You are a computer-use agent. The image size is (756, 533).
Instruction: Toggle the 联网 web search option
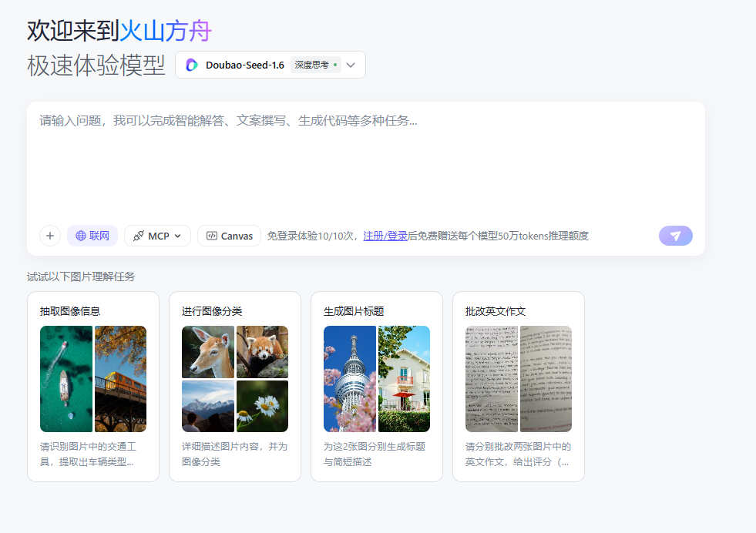92,236
